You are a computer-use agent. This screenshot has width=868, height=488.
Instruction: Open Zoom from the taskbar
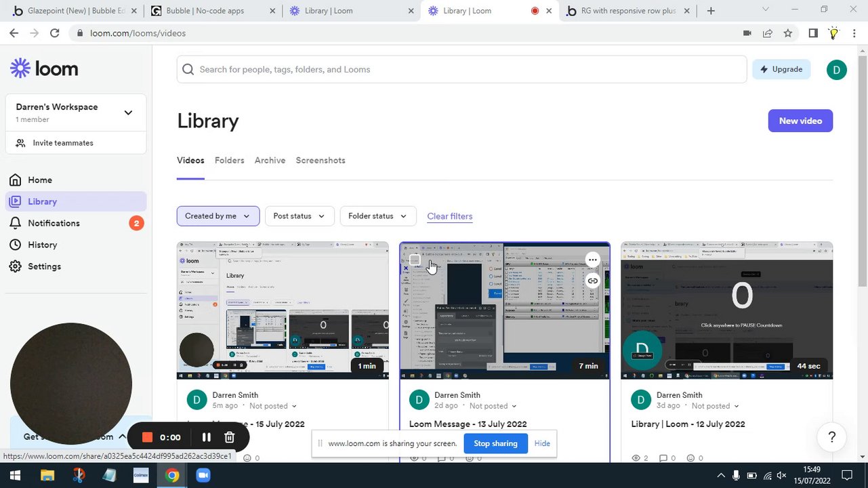pos(203,475)
